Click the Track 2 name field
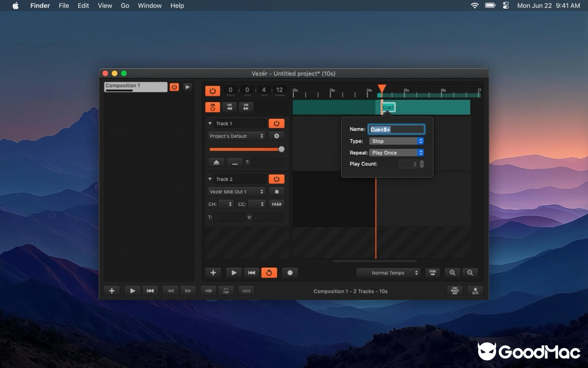 (240, 179)
